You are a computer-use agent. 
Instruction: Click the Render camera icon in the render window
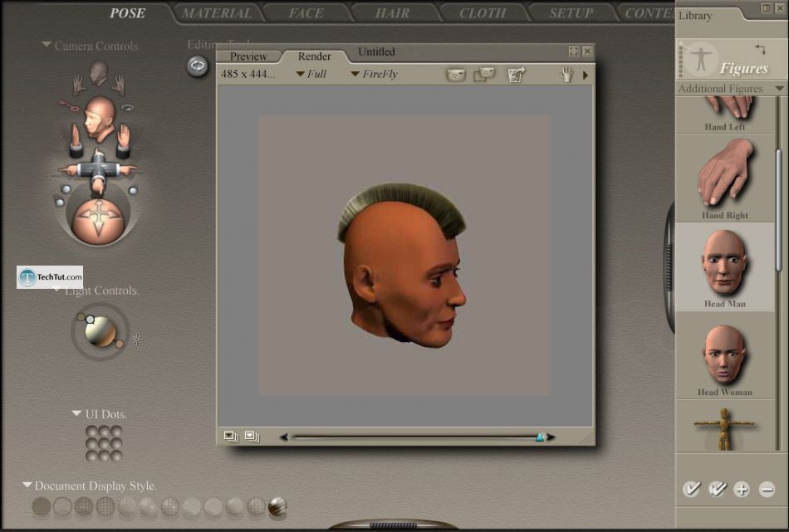(x=456, y=75)
